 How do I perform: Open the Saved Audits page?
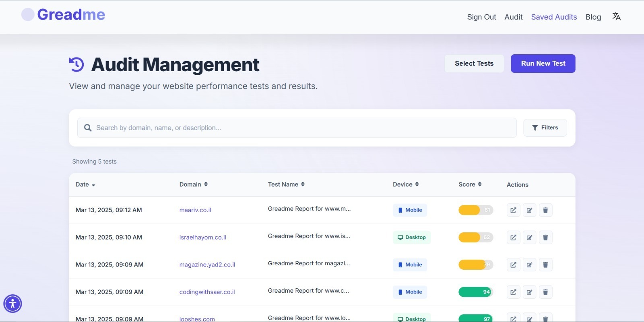(554, 17)
